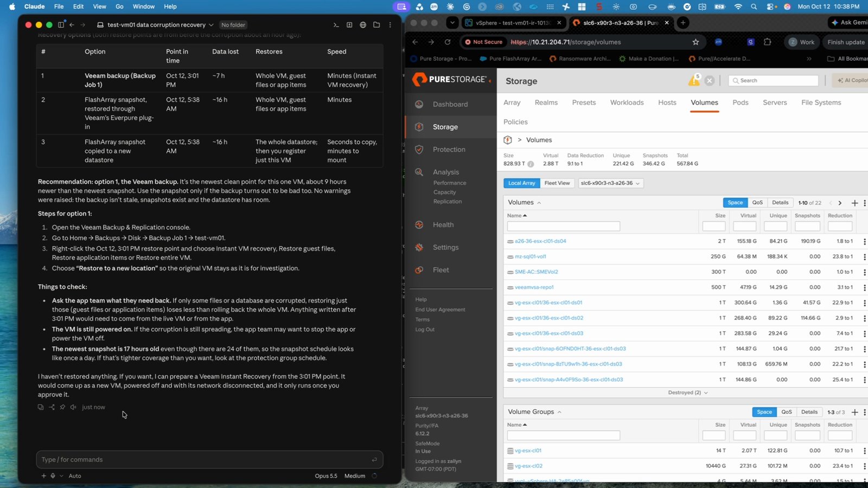The image size is (868, 488).
Task: Add attachment with plus icon in Claude
Action: click(43, 476)
